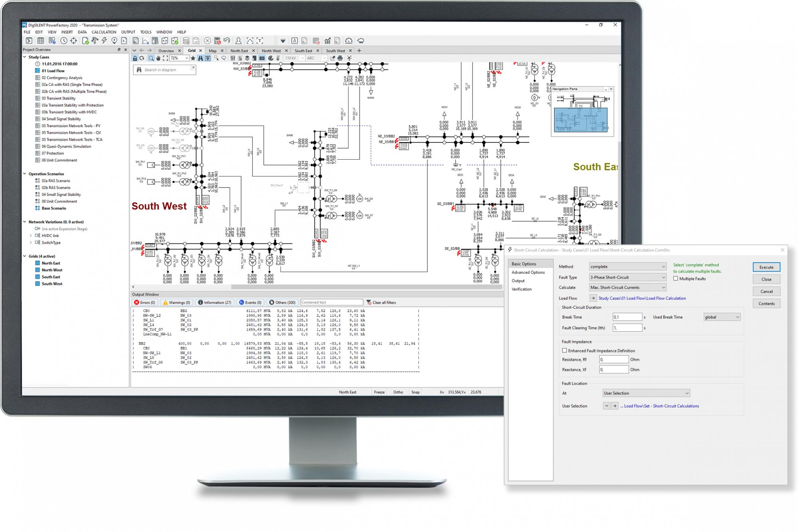Select the zoom magnifier tool
The image size is (798, 532).
coord(151,58)
